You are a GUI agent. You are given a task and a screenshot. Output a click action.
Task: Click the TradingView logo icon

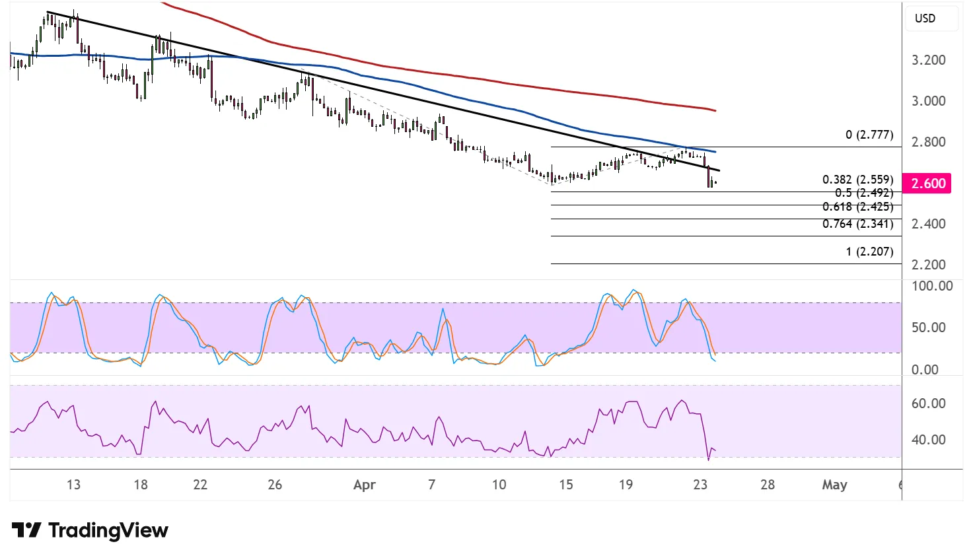[26, 530]
